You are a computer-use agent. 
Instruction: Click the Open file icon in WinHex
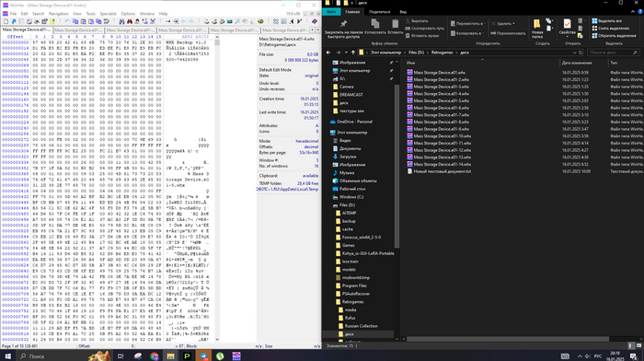click(14, 21)
